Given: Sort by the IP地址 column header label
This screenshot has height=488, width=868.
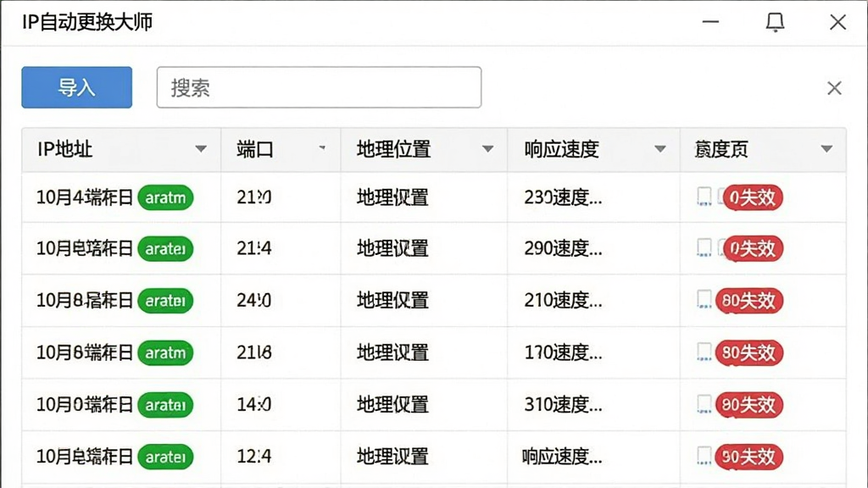Looking at the screenshot, I should tap(64, 149).
